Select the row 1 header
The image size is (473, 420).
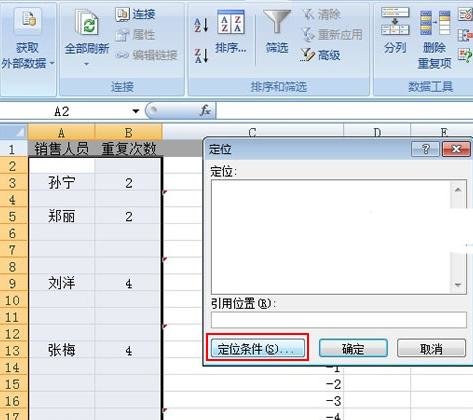[13, 149]
